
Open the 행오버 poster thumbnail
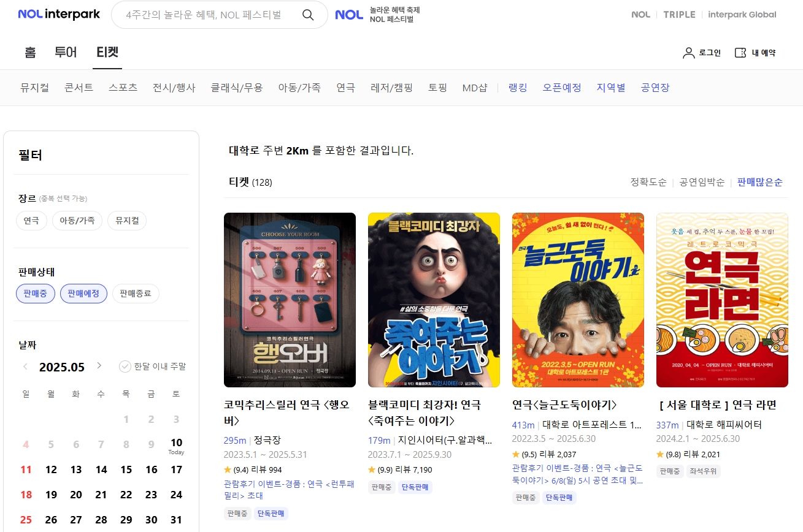click(x=290, y=300)
